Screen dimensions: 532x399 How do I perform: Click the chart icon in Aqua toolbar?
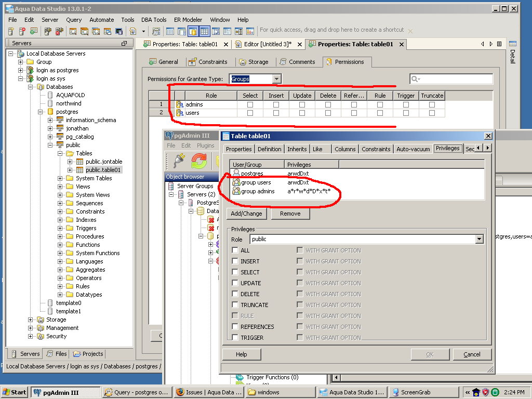click(250, 31)
